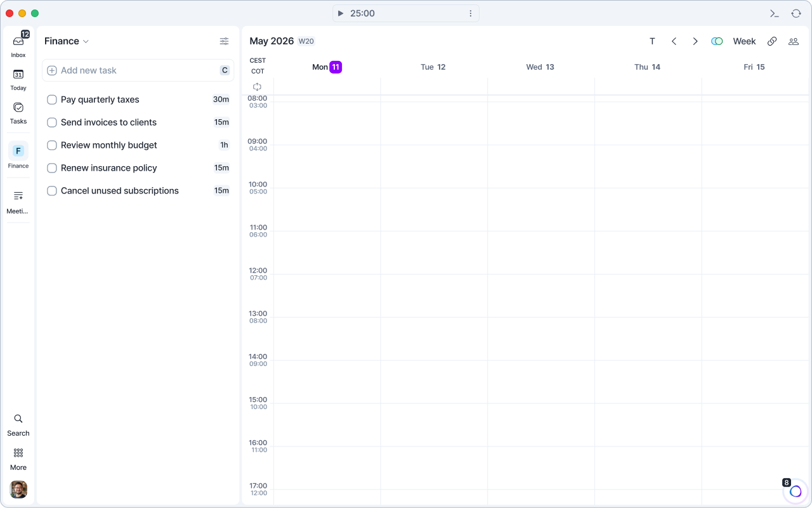Screen dimensions: 812x508
Task: Collapse the all-day section toggle
Action: 257,87
